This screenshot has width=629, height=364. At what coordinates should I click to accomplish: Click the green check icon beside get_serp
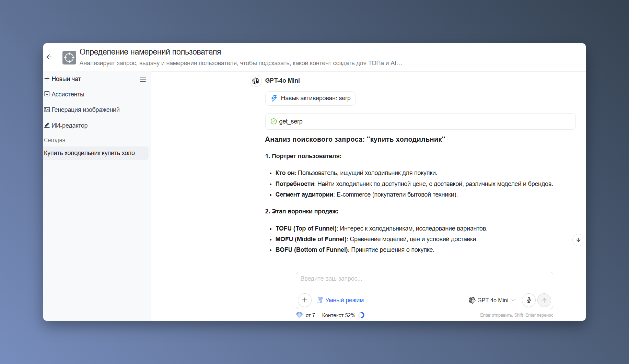273,121
